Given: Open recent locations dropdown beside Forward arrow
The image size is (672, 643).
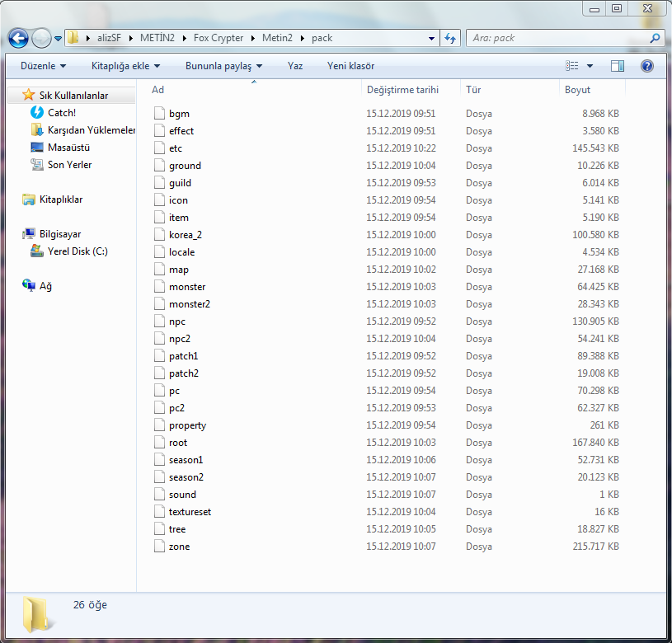Looking at the screenshot, I should pos(58,39).
